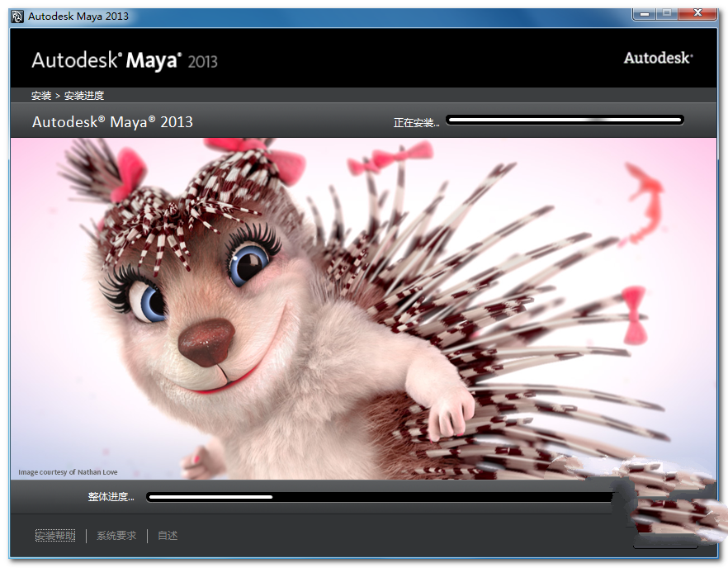Click the Autodesk logo in the header
The height and width of the screenshot is (568, 728).
pos(658,58)
